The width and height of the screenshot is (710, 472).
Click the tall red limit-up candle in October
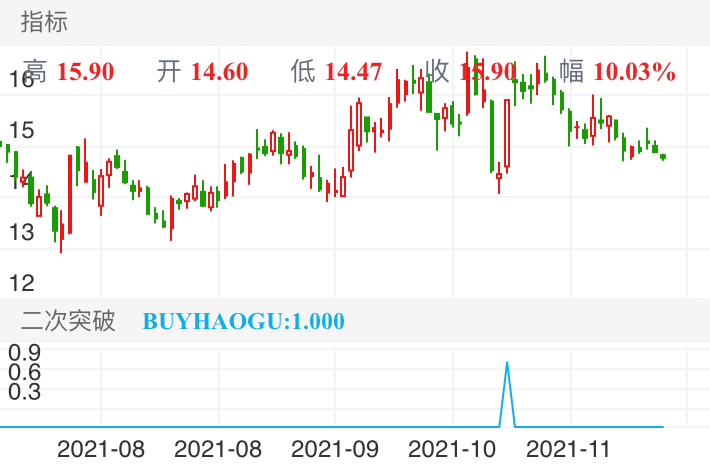507,134
